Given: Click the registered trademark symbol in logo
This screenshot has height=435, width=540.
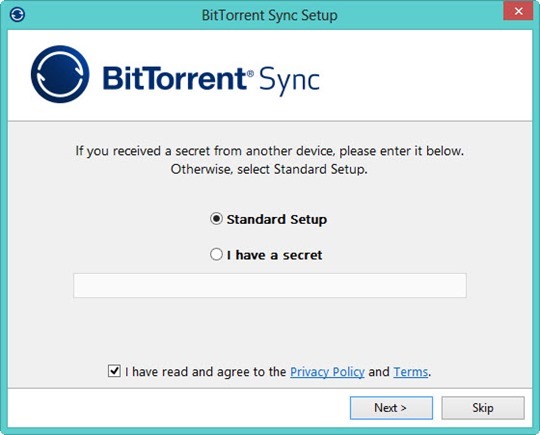Looking at the screenshot, I should (250, 73).
